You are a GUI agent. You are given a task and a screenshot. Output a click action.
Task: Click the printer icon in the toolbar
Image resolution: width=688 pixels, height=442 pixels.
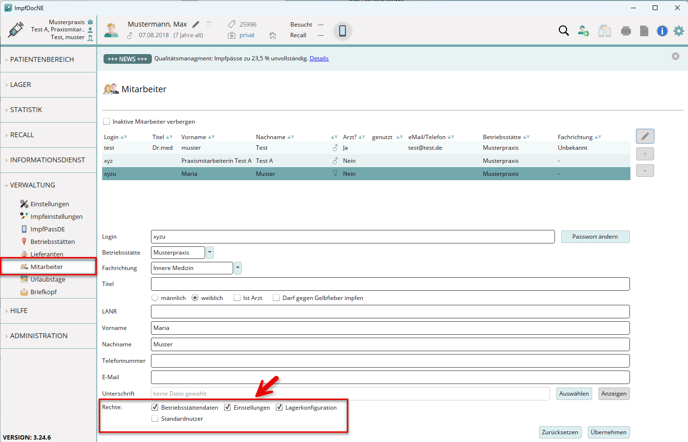pyautogui.click(x=626, y=31)
